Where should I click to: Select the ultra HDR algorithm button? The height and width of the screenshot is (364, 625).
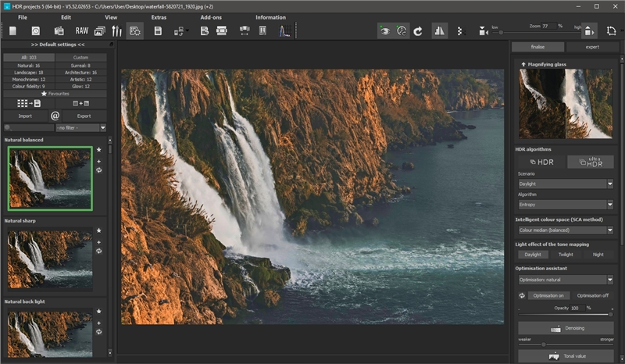(x=590, y=162)
